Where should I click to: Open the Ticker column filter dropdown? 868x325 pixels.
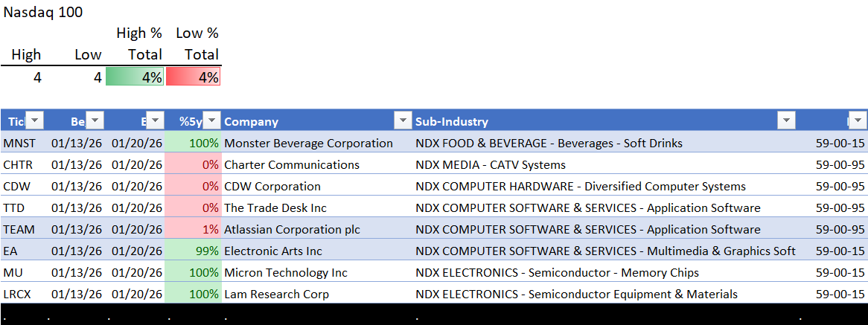[x=35, y=121]
